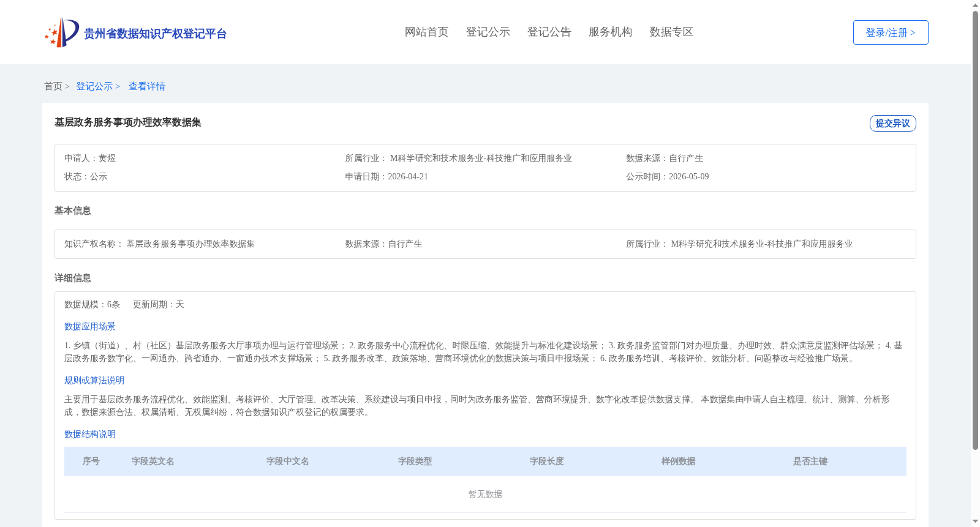Click the 详细信息 section heading
Viewport: 980px width, 527px height.
pyautogui.click(x=73, y=278)
